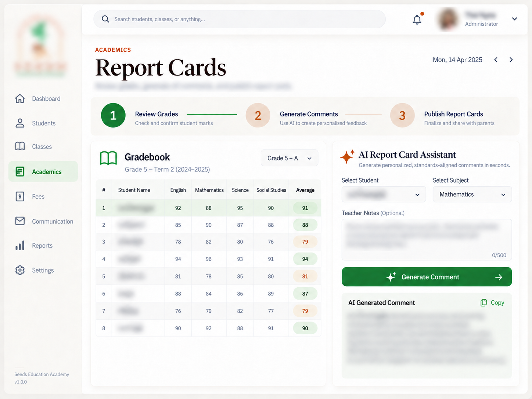Open the Dashboard menu item
This screenshot has width=532, height=399.
(43, 98)
